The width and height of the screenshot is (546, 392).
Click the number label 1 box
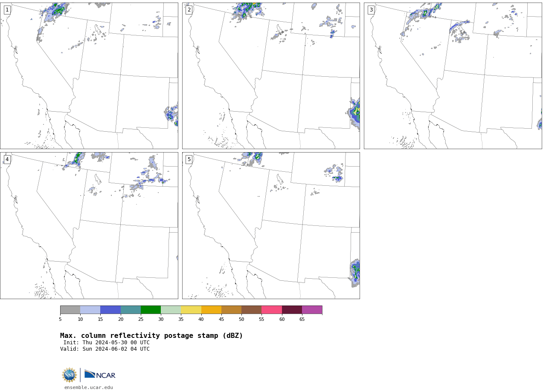pos(7,10)
